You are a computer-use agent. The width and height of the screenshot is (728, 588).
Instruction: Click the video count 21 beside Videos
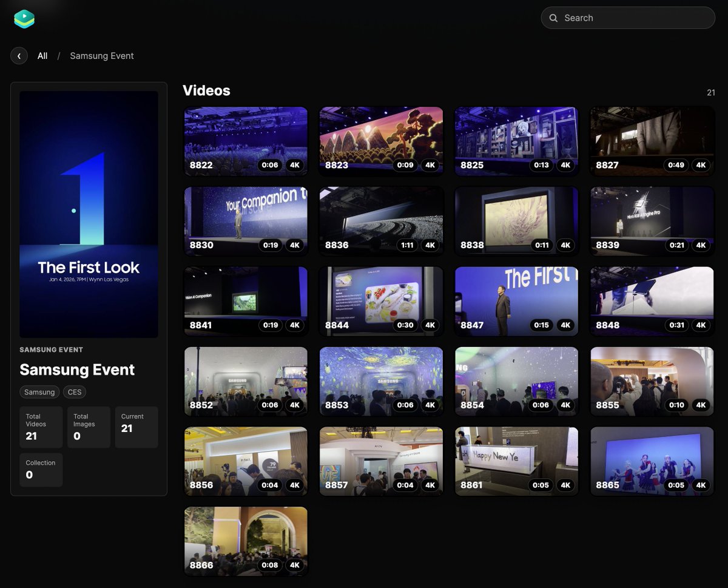pos(711,92)
